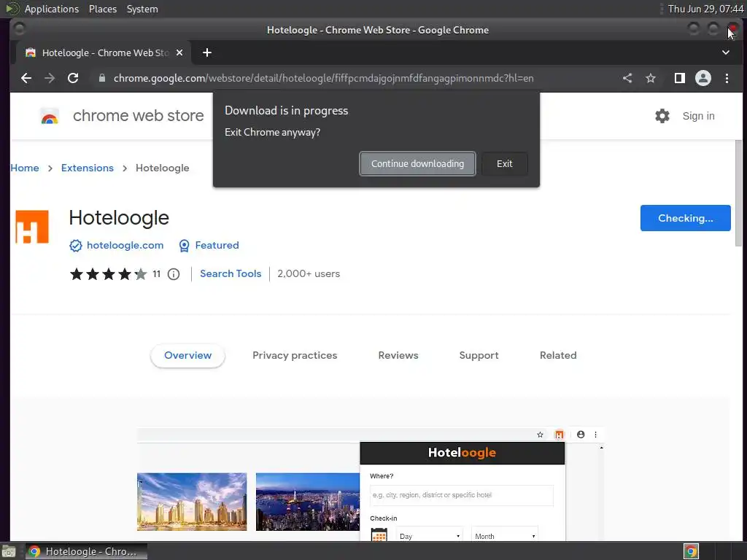Click the daytime city skyline thumbnail

click(192, 502)
